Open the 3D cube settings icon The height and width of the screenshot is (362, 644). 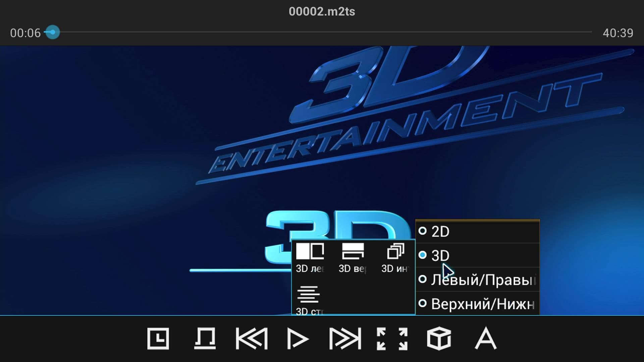439,339
